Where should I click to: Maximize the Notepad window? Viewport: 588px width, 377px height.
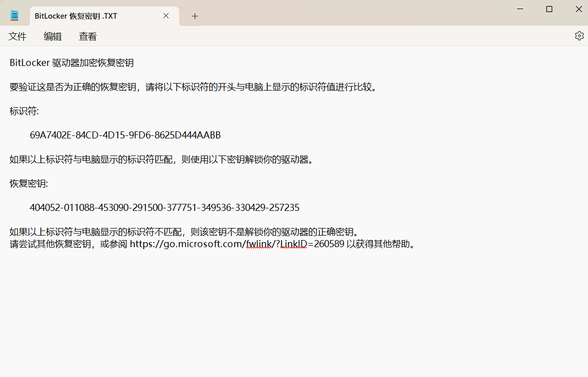(549, 9)
